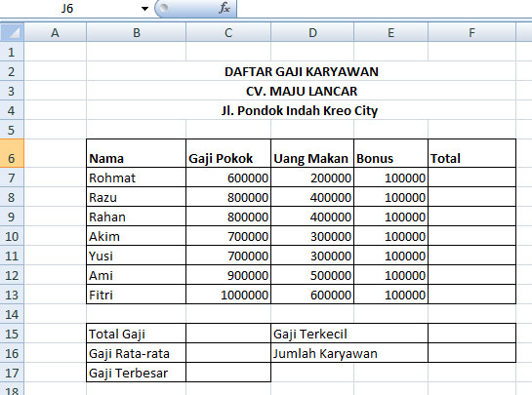Select row 17 header
The height and width of the screenshot is (395, 532).
tap(12, 373)
